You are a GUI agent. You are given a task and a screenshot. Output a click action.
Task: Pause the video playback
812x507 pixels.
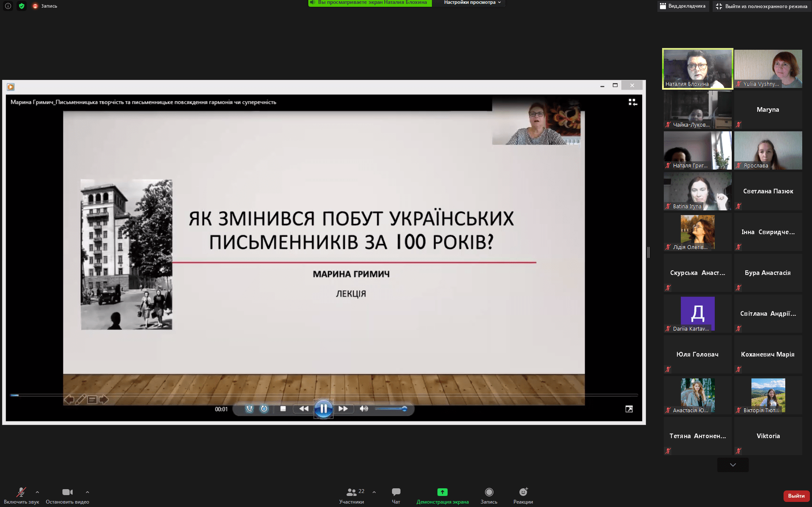tap(324, 408)
